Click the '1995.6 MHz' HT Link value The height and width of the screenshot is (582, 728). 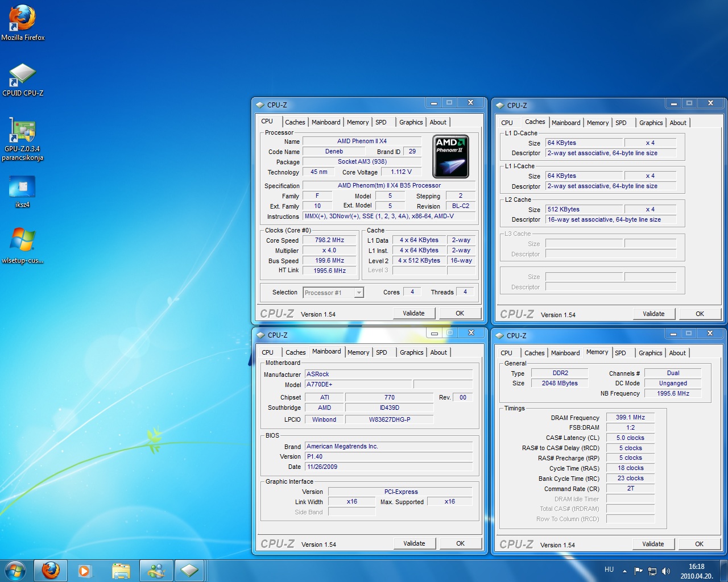329,271
